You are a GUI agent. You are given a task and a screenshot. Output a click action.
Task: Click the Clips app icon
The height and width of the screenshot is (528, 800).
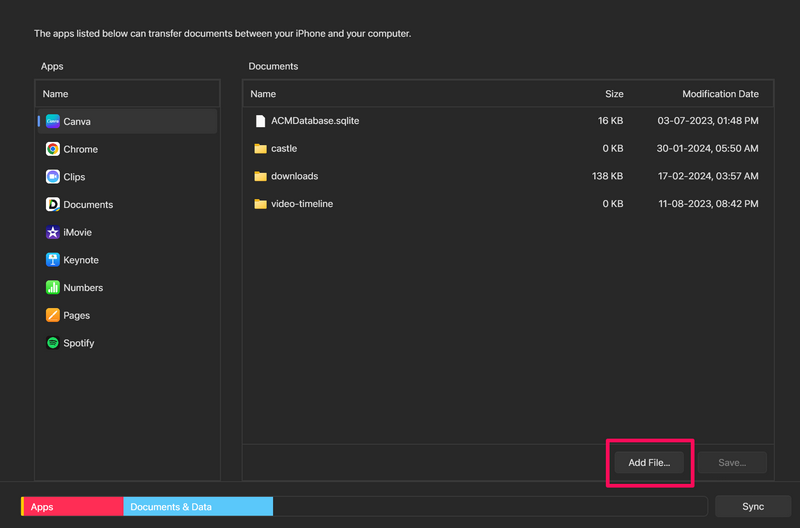click(x=53, y=177)
